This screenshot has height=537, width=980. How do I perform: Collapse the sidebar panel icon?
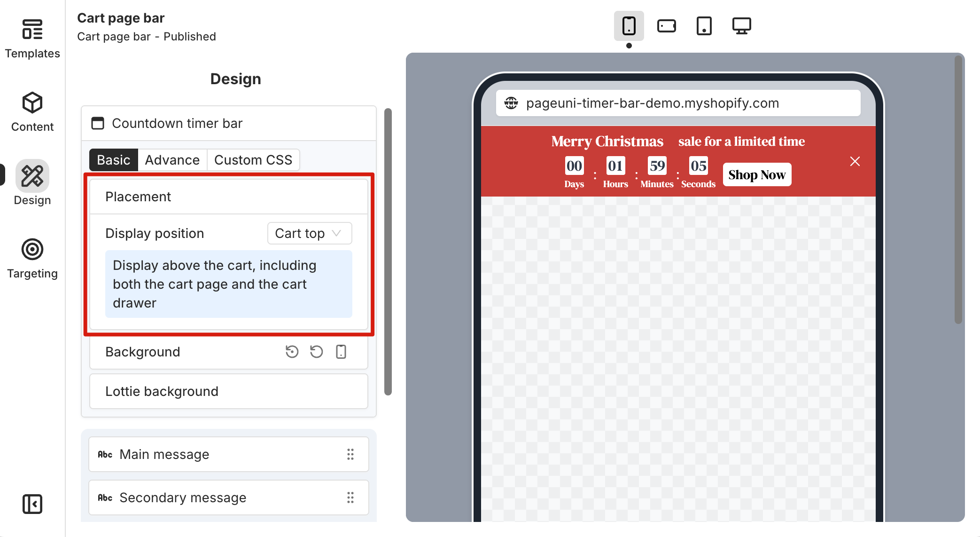pyautogui.click(x=32, y=504)
